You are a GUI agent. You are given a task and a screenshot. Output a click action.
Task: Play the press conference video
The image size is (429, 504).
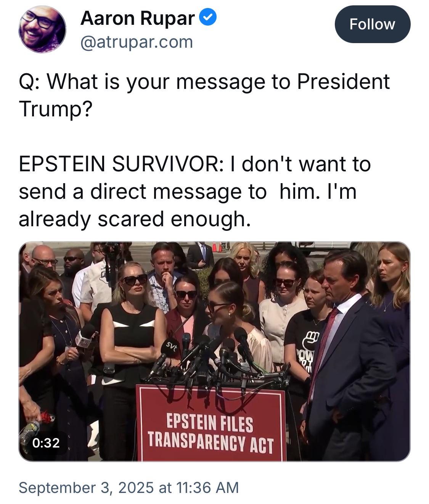pyautogui.click(x=214, y=351)
